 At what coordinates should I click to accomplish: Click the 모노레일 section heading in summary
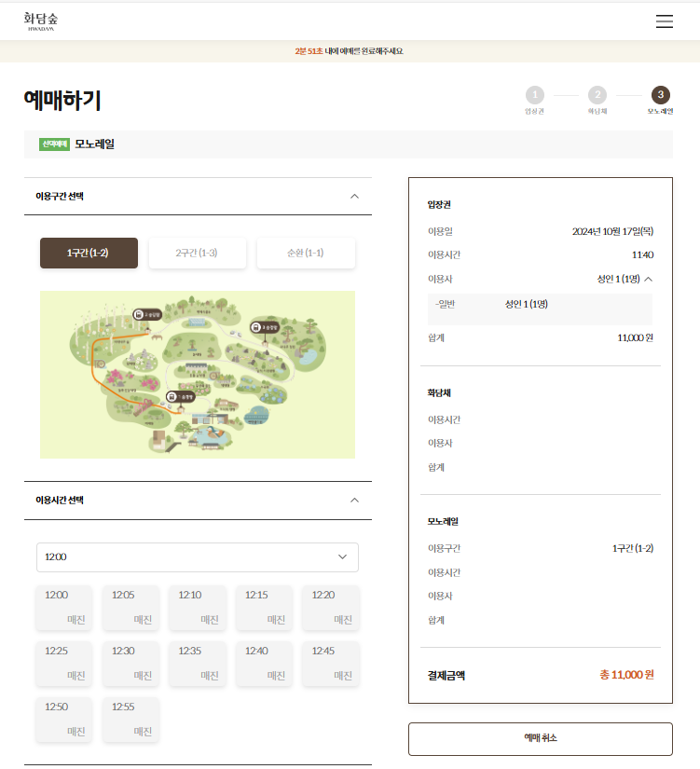coord(443,521)
